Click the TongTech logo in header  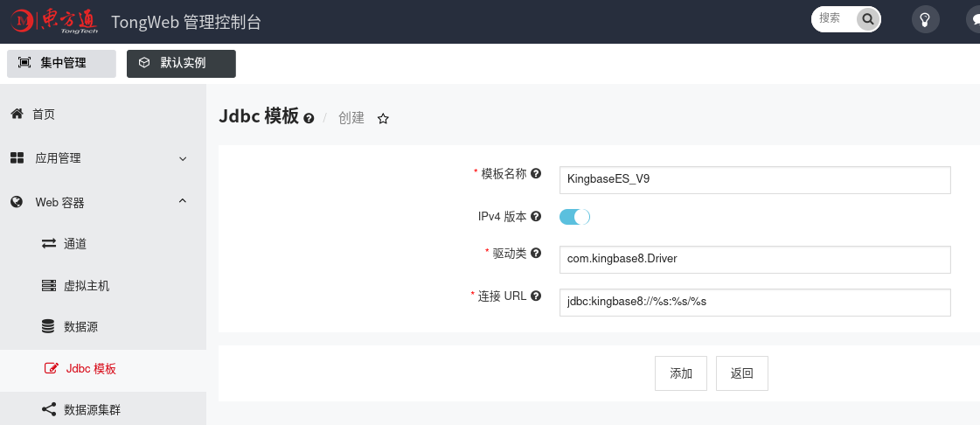(x=53, y=21)
